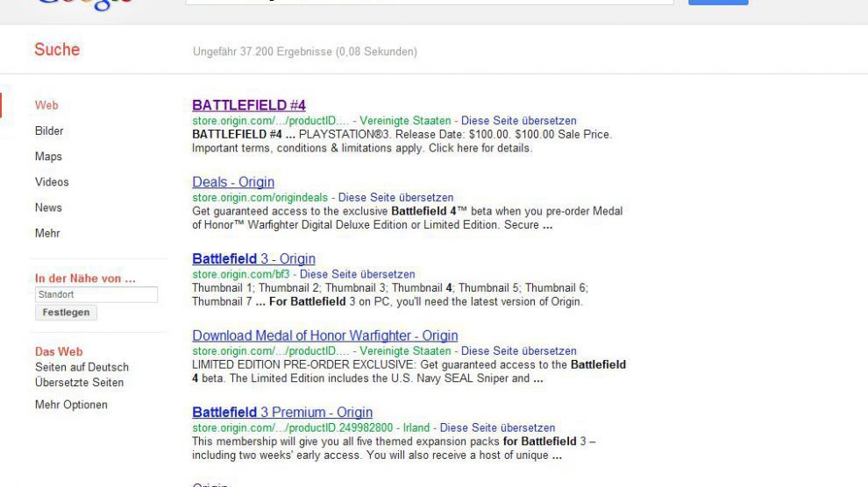Choose the Übersetzte Seiten filter
868x487 pixels.
79,383
